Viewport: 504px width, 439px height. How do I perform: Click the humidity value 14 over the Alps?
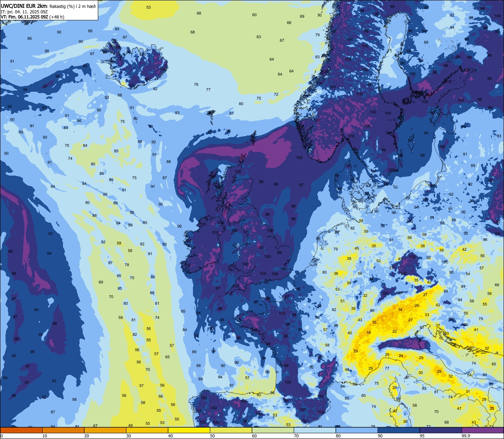tap(400, 310)
